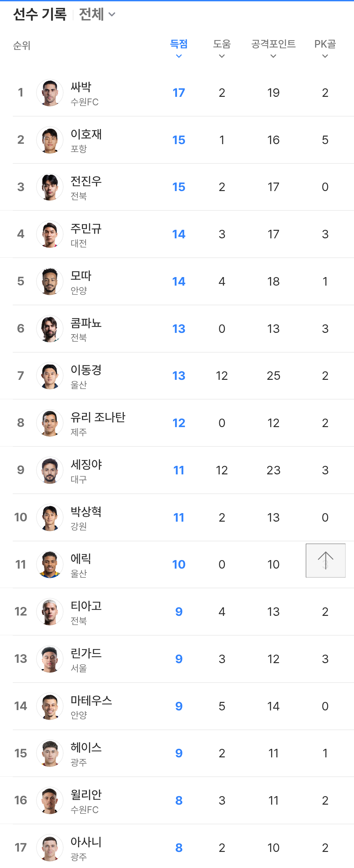Open 린가드 player name link
Screen dimensions: 354x868
click(86, 653)
